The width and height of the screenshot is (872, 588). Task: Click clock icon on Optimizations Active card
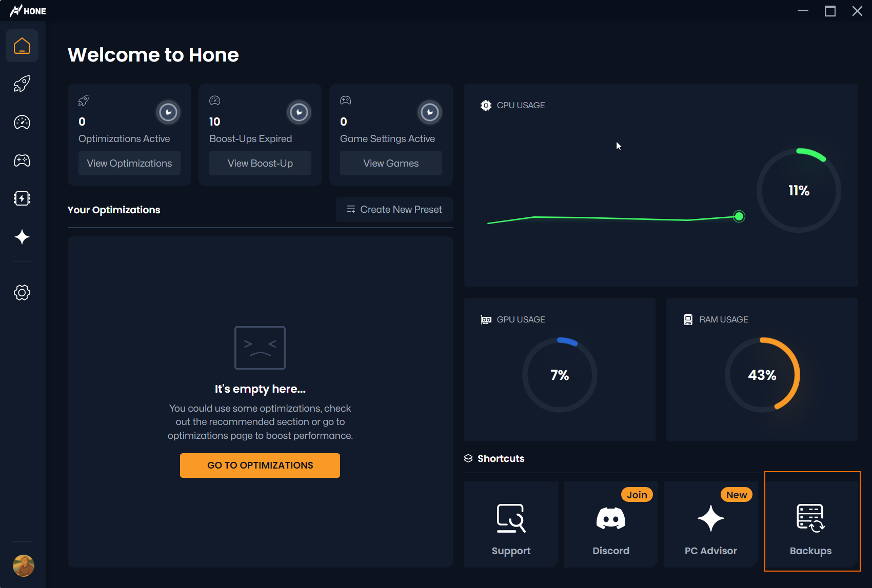coord(168,112)
